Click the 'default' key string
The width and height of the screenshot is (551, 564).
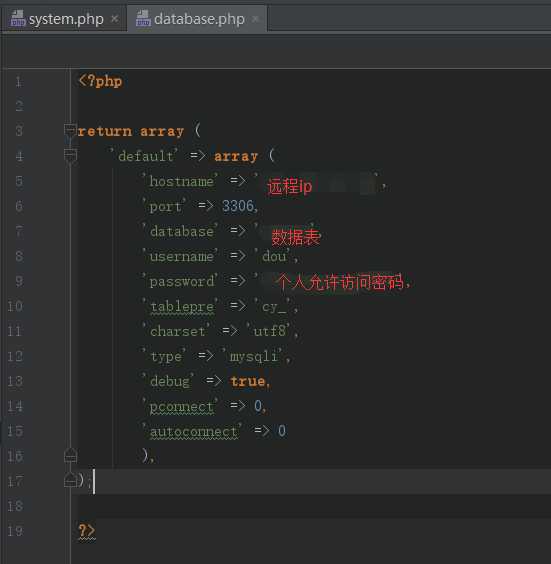(144, 156)
